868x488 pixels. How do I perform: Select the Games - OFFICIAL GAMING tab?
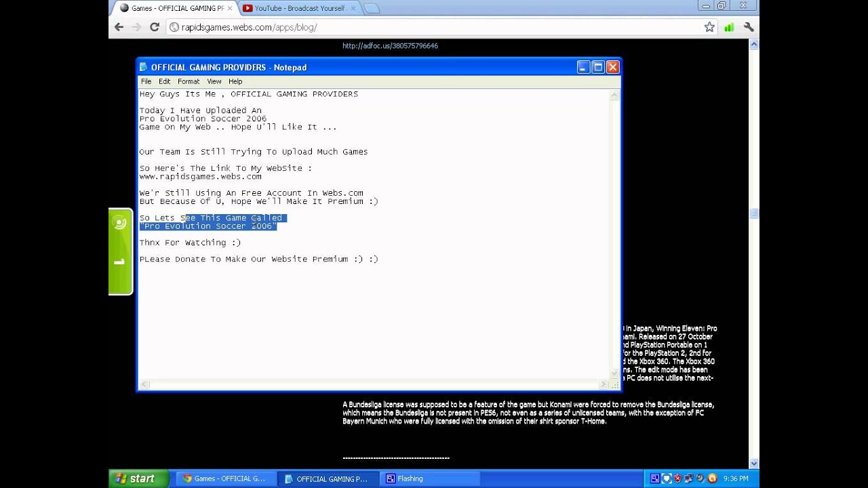[x=175, y=8]
